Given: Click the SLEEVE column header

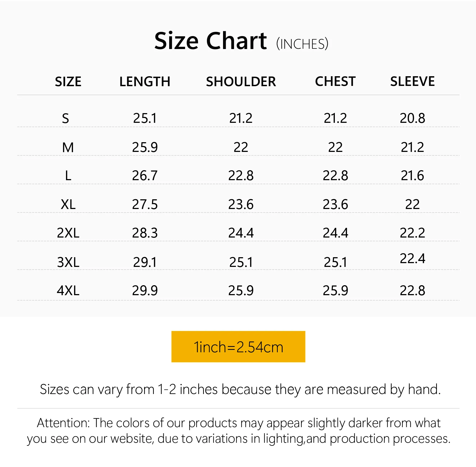Looking at the screenshot, I should click(x=412, y=82).
